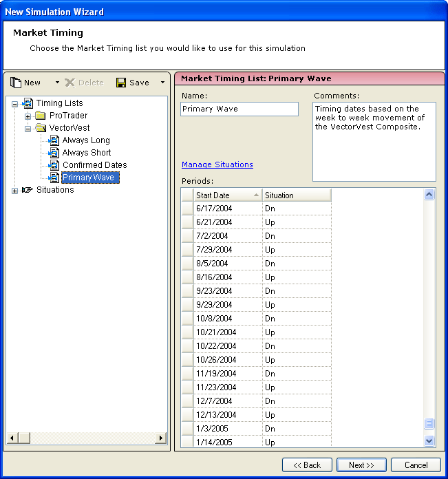Expand the Situations tree node
This screenshot has width=448, height=479.
point(15,191)
